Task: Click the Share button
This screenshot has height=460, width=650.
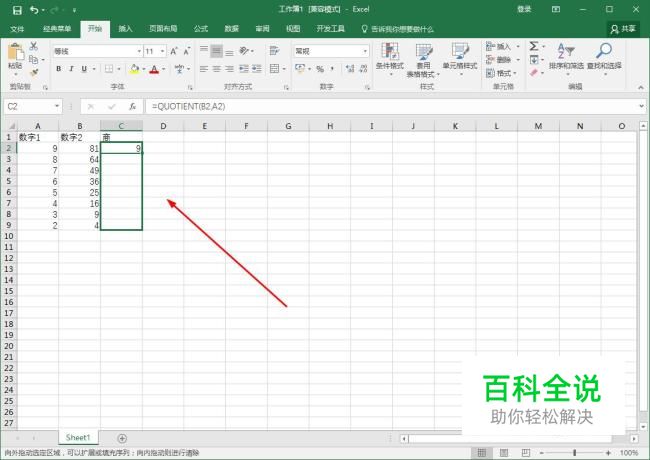Action: 623,29
